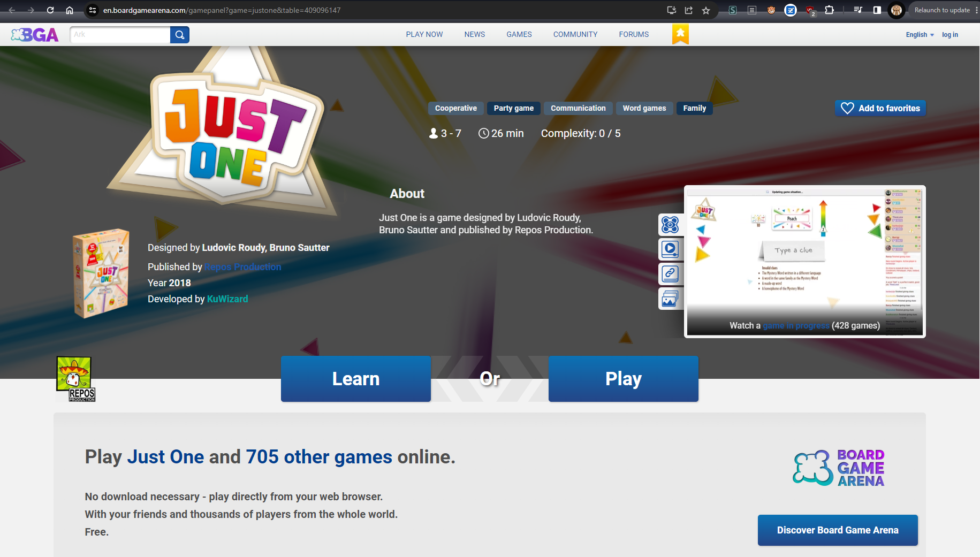Screen dimensions: 980x557
Task: Open KuWizard developer link
Action: (227, 299)
